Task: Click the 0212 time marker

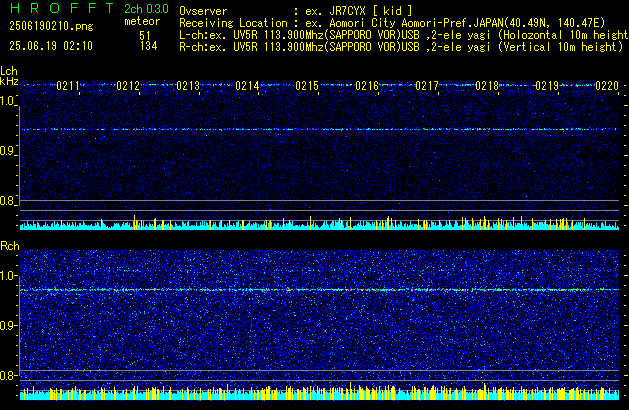Action: pos(128,86)
